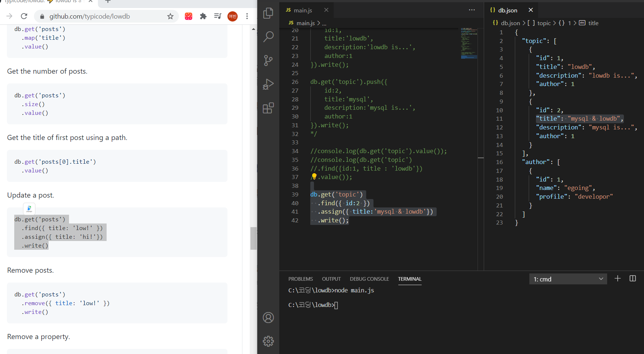Image resolution: width=644 pixels, height=354 pixels.
Task: Click translate popup icon above highlighted code
Action: point(29,209)
